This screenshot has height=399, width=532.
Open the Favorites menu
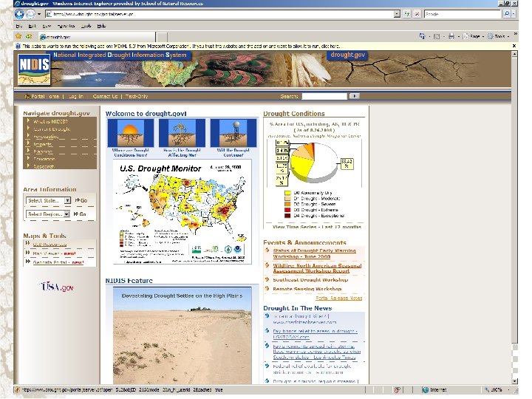pyautogui.click(x=66, y=26)
